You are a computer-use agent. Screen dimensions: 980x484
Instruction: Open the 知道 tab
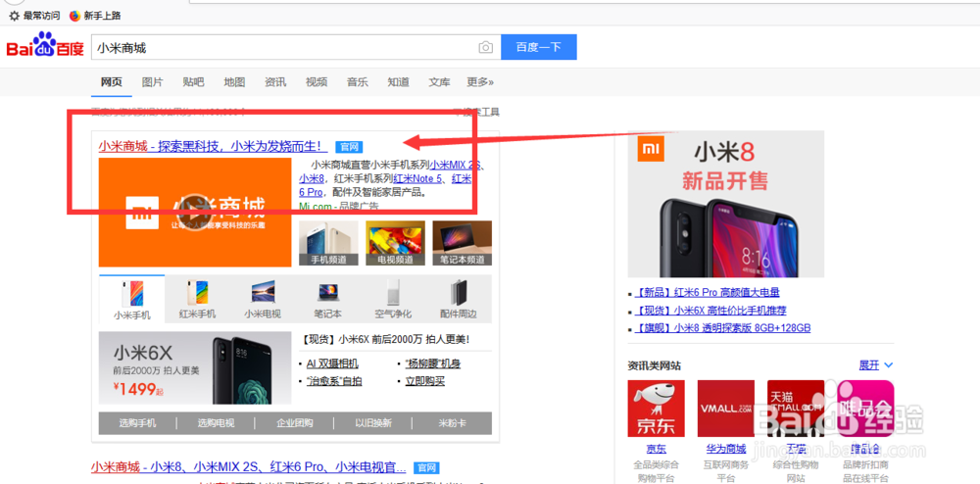coord(398,82)
